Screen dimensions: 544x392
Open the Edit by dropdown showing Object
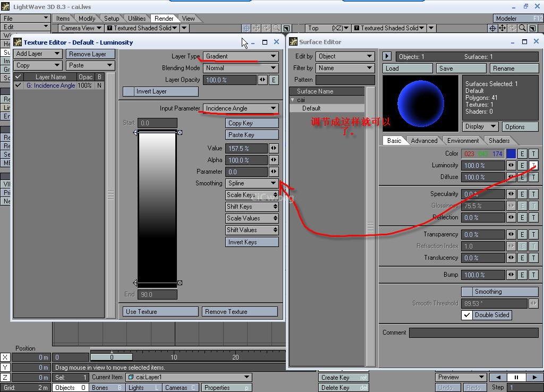(345, 56)
